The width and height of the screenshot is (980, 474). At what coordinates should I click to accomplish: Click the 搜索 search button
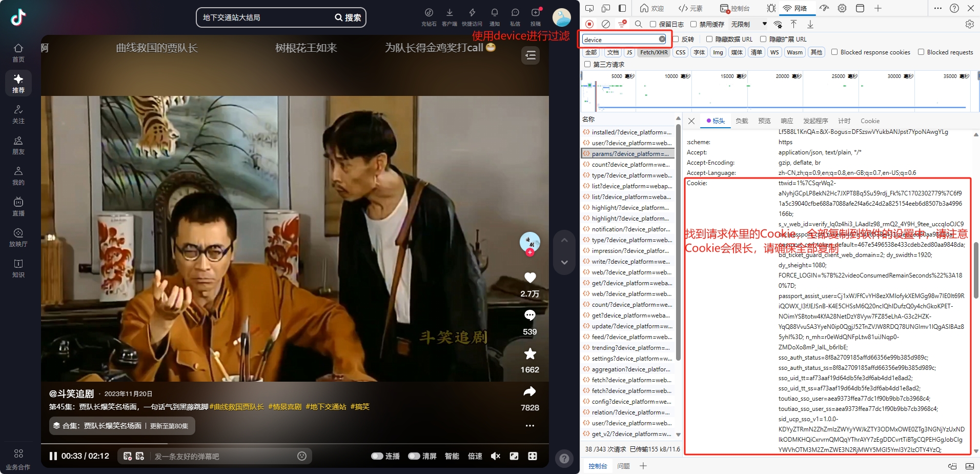pyautogui.click(x=348, y=17)
